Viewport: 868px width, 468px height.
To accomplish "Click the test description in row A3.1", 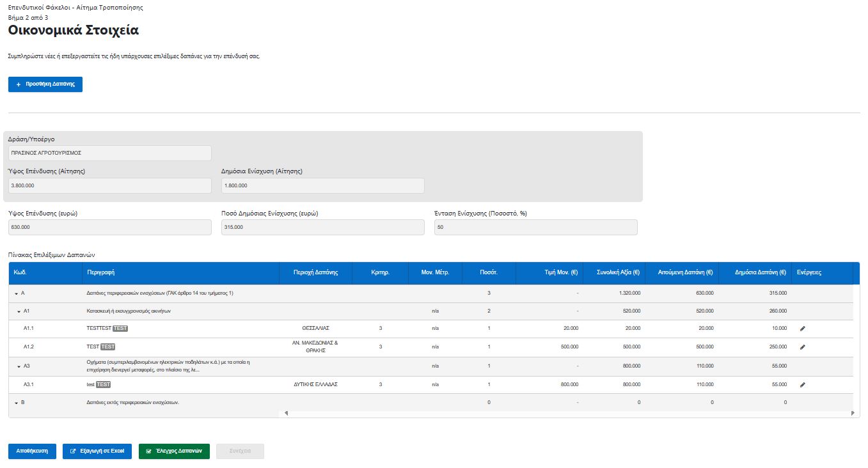I will (x=90, y=384).
